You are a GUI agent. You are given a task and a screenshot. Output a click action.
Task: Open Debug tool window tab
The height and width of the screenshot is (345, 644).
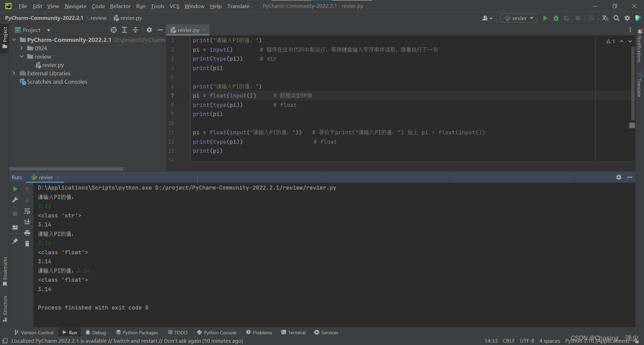96,332
